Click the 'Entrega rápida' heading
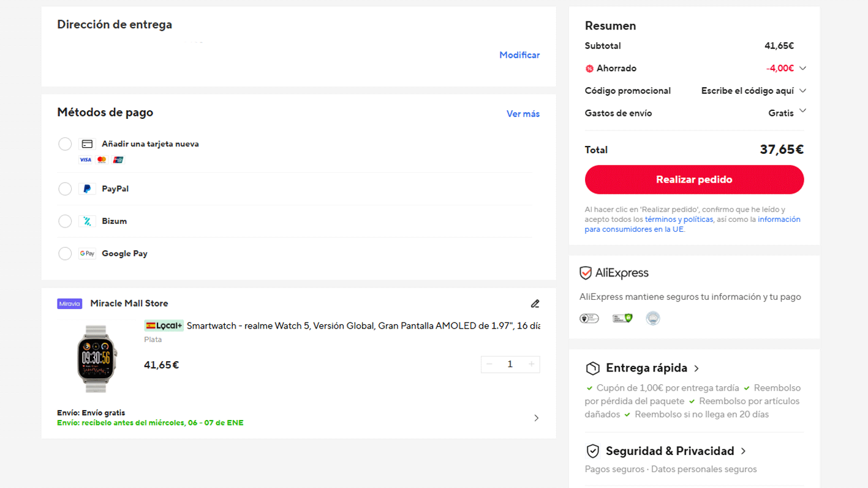868x488 pixels. click(x=647, y=368)
